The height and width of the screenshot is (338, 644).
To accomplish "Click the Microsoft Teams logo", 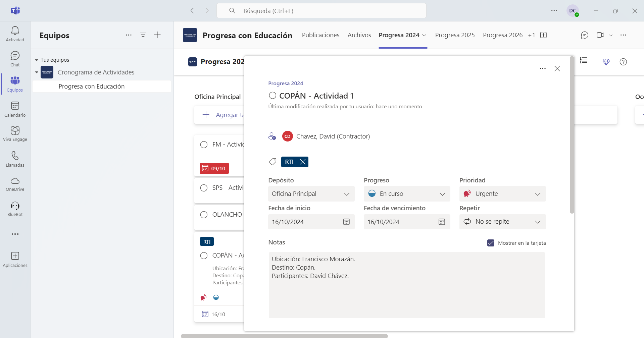I will [15, 11].
